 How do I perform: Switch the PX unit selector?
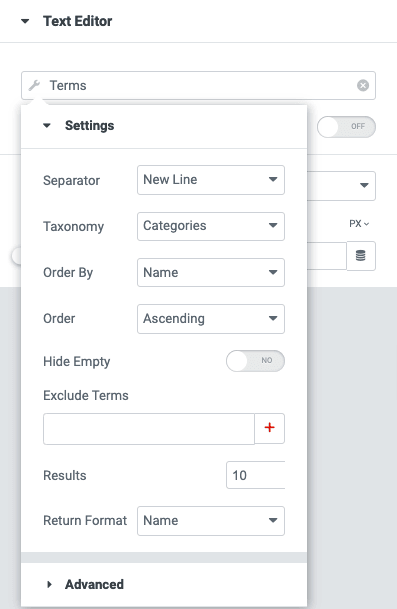point(359,224)
